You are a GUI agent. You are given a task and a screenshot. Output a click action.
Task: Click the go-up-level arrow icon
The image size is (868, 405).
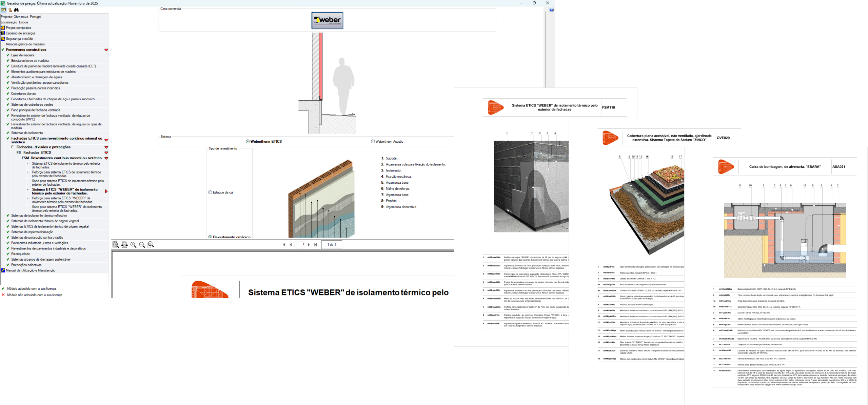point(10,10)
